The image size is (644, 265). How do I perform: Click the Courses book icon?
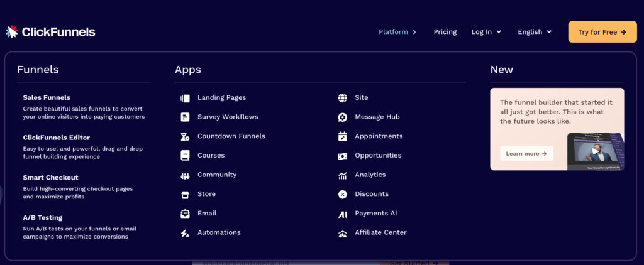(x=186, y=156)
